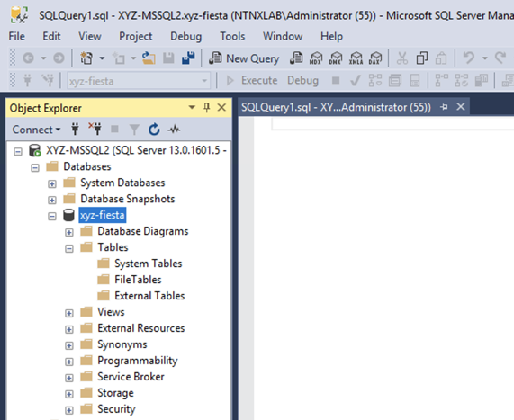Click the Paste icon
The image size is (514, 420).
pos(441,58)
